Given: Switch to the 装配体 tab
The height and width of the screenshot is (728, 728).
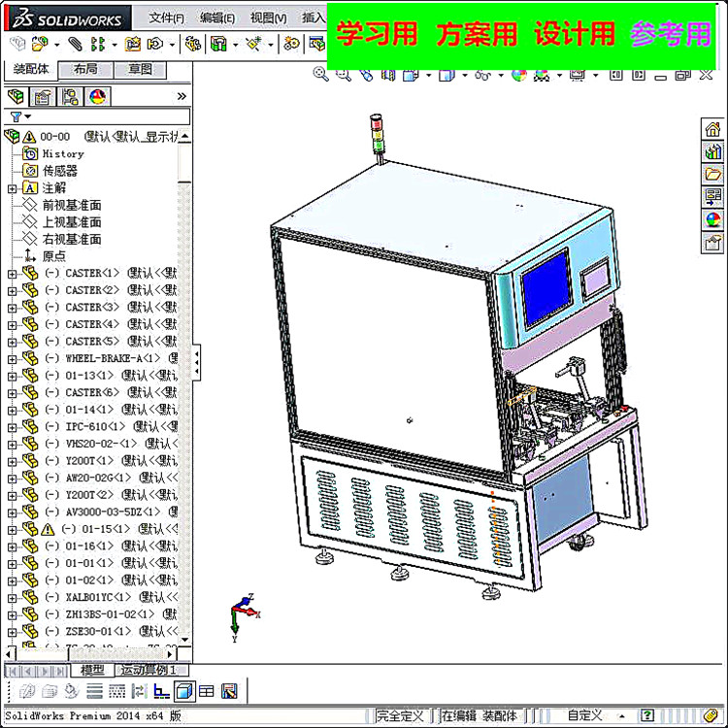Looking at the screenshot, I should (31, 69).
